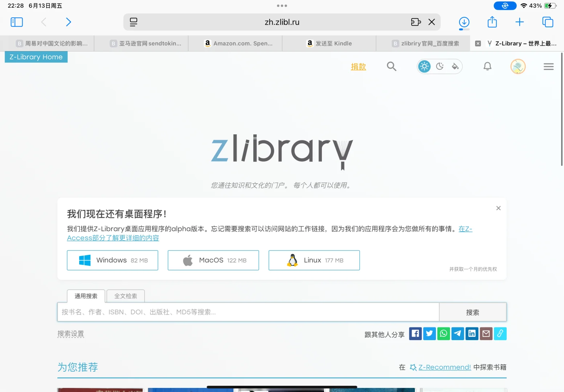
Task: Open the Safari sidebar panel
Action: [17, 22]
